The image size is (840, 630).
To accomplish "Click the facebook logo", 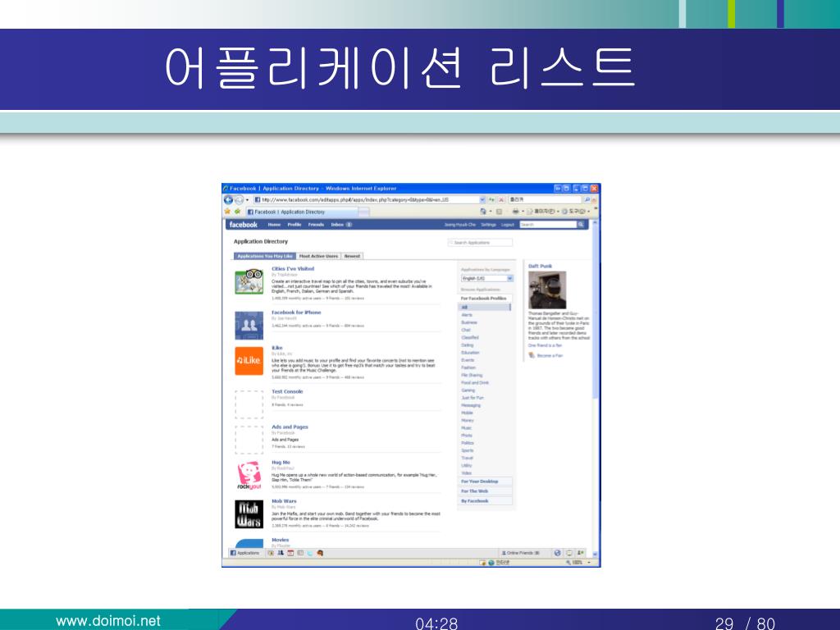I will click(243, 225).
